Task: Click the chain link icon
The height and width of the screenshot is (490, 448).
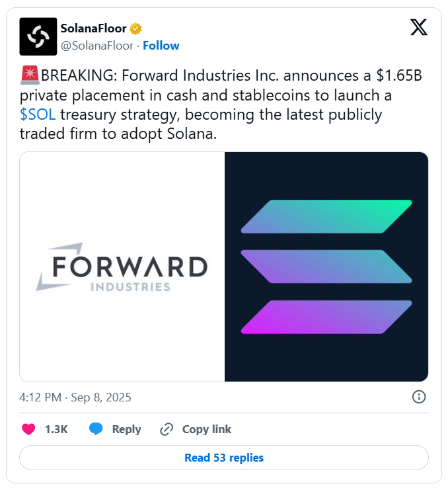Action: tap(167, 429)
